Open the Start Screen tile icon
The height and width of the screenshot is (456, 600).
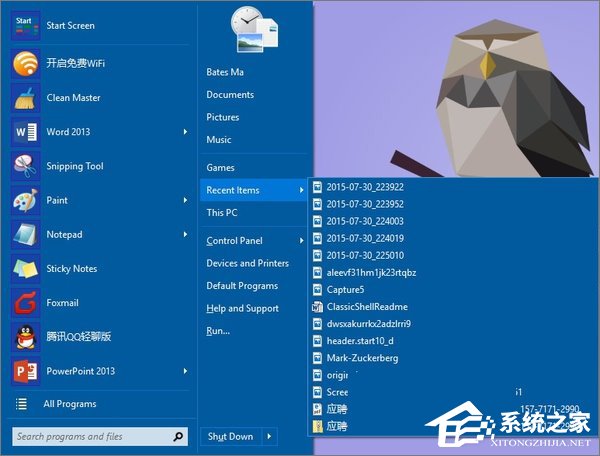tap(25, 26)
